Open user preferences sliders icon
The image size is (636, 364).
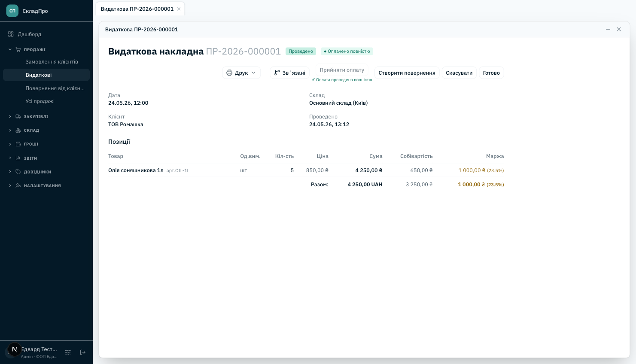click(68, 352)
